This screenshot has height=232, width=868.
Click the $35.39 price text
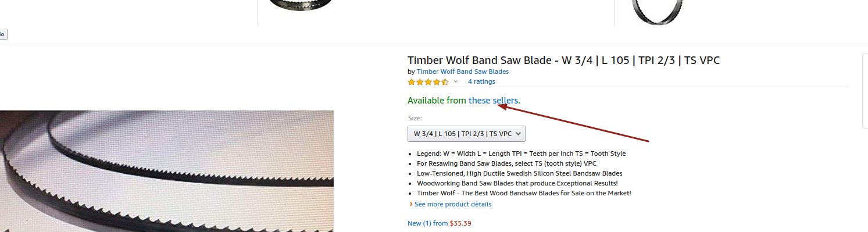click(460, 223)
